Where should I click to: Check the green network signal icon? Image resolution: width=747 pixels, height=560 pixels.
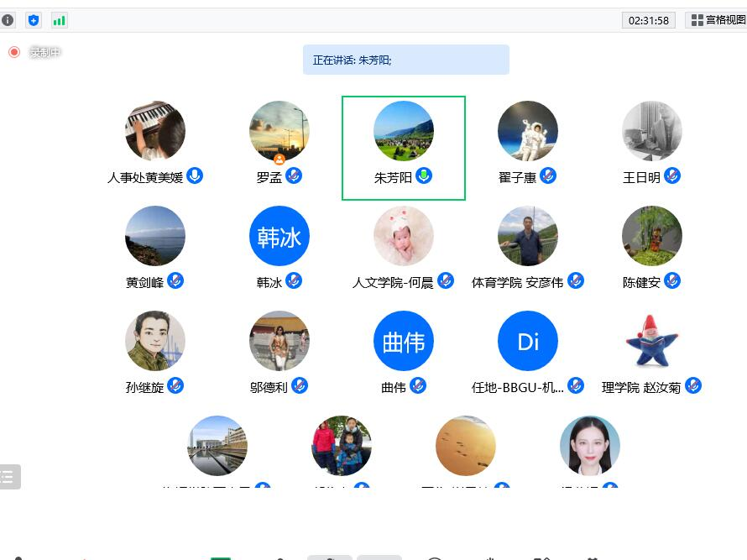(x=59, y=20)
